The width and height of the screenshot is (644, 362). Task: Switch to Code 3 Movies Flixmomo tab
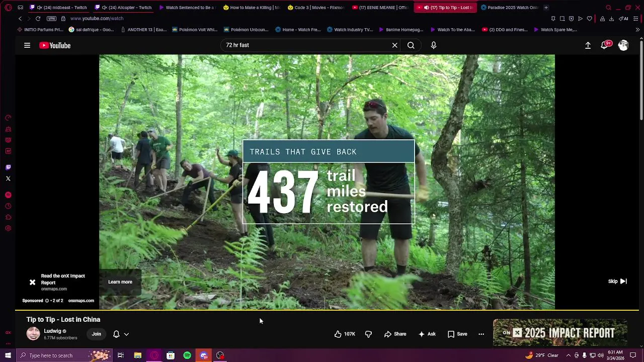317,8
